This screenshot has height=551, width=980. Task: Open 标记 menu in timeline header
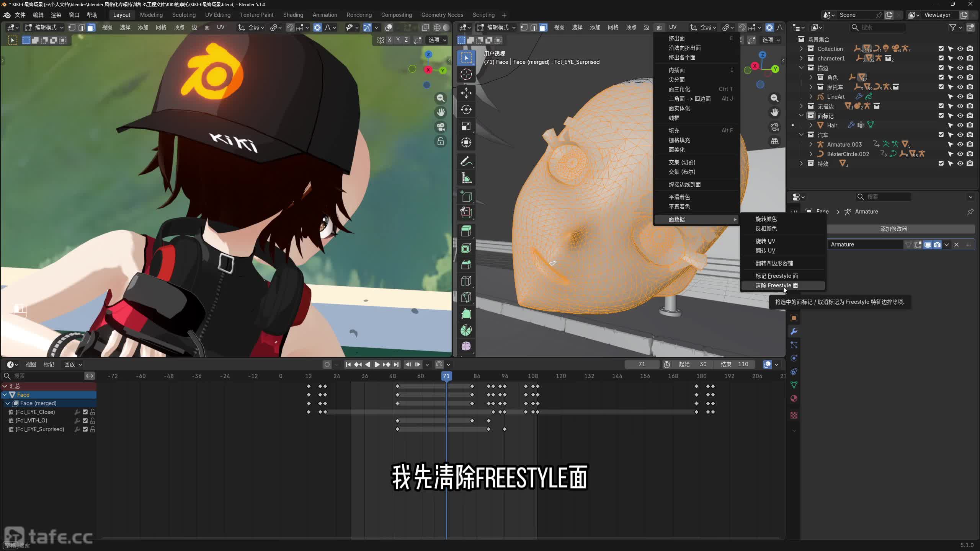49,365
